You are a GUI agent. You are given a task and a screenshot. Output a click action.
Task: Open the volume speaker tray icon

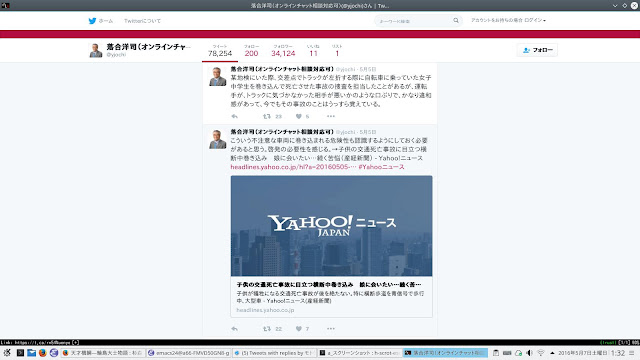[529, 353]
